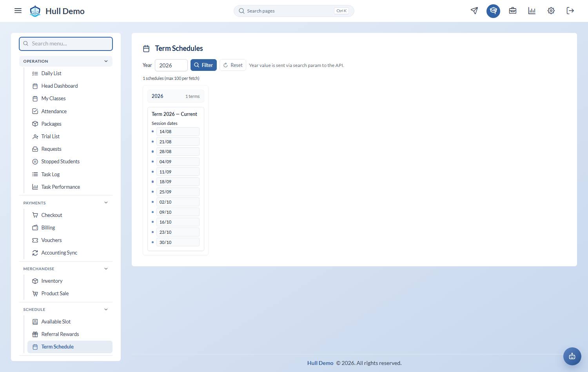Screen dimensions: 588x372
Task: Select the 14/08 session date
Action: pyautogui.click(x=178, y=132)
